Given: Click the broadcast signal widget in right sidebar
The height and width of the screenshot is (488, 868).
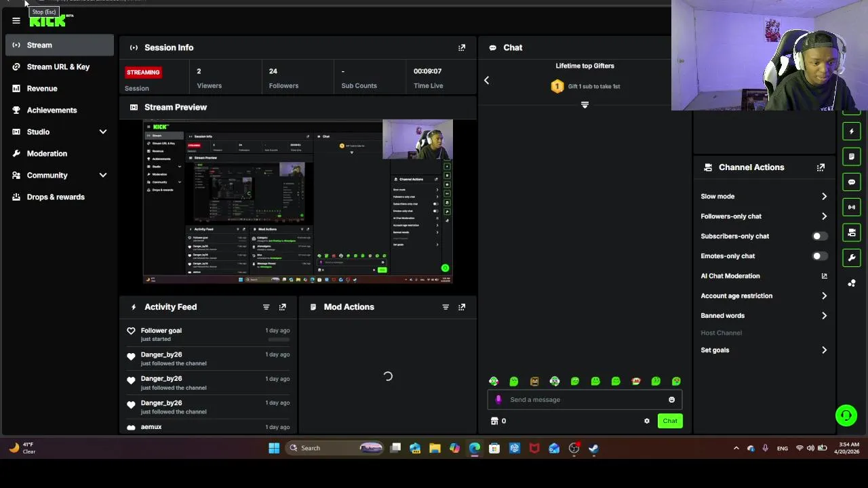Looking at the screenshot, I should 852,207.
